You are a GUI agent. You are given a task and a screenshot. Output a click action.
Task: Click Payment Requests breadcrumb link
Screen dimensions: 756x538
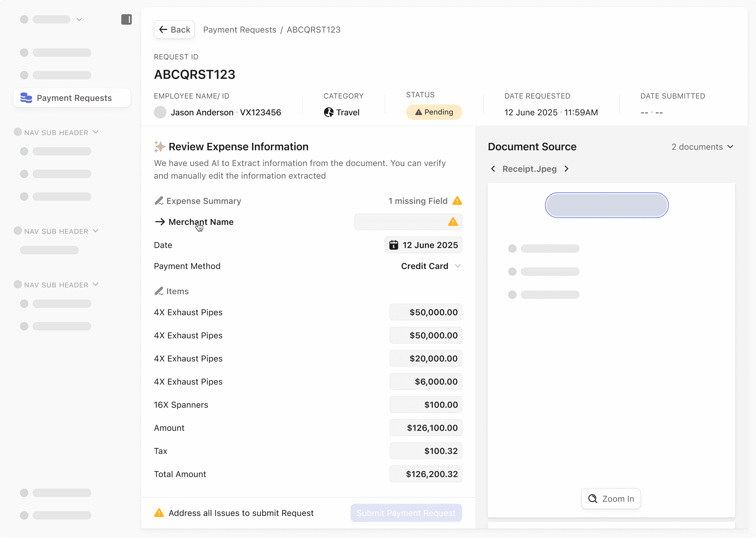click(x=240, y=30)
